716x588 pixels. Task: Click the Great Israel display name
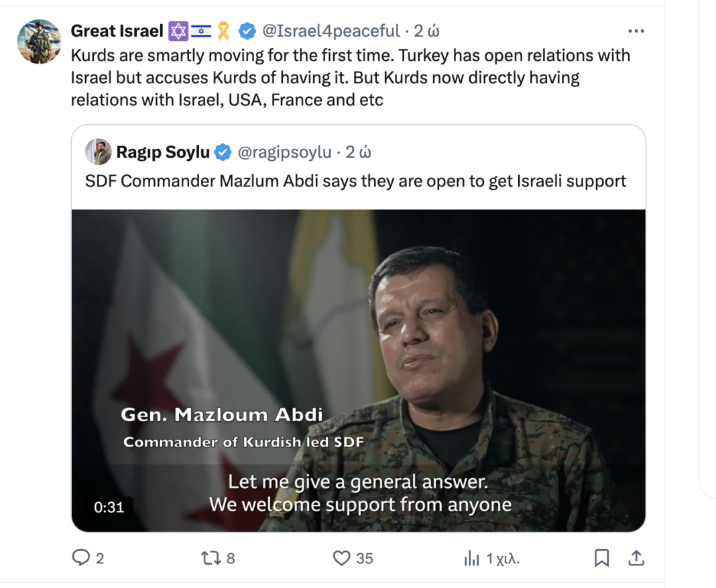pos(117,31)
